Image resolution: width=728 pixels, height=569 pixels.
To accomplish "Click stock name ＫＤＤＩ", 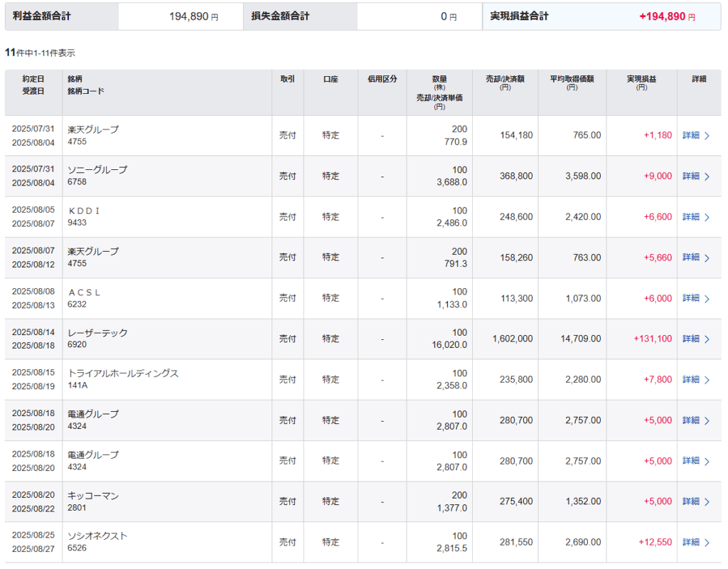I will (x=84, y=211).
